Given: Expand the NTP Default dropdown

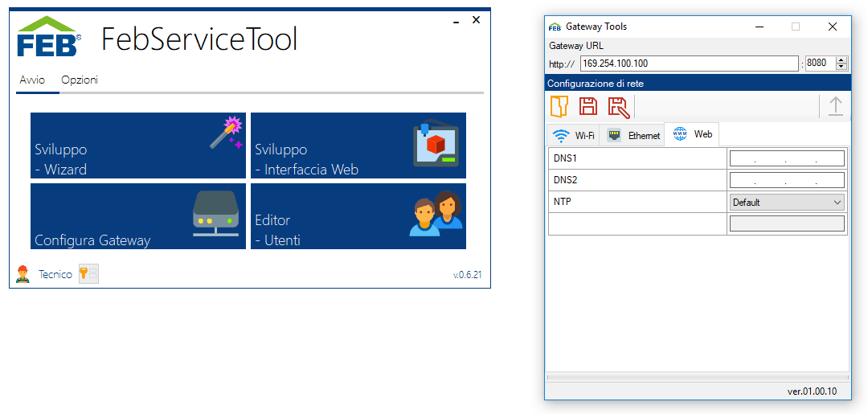Looking at the screenshot, I should (x=787, y=203).
